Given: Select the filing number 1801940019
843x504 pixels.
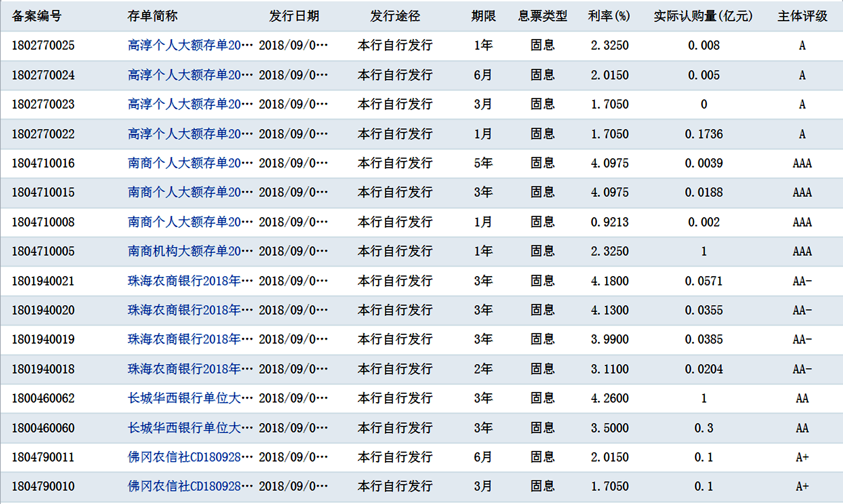Looking at the screenshot, I should [43, 339].
